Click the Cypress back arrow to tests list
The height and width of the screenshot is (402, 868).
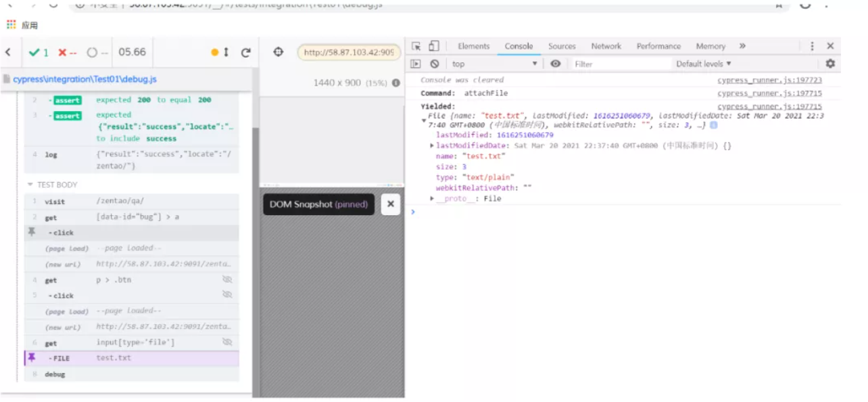pos(8,53)
